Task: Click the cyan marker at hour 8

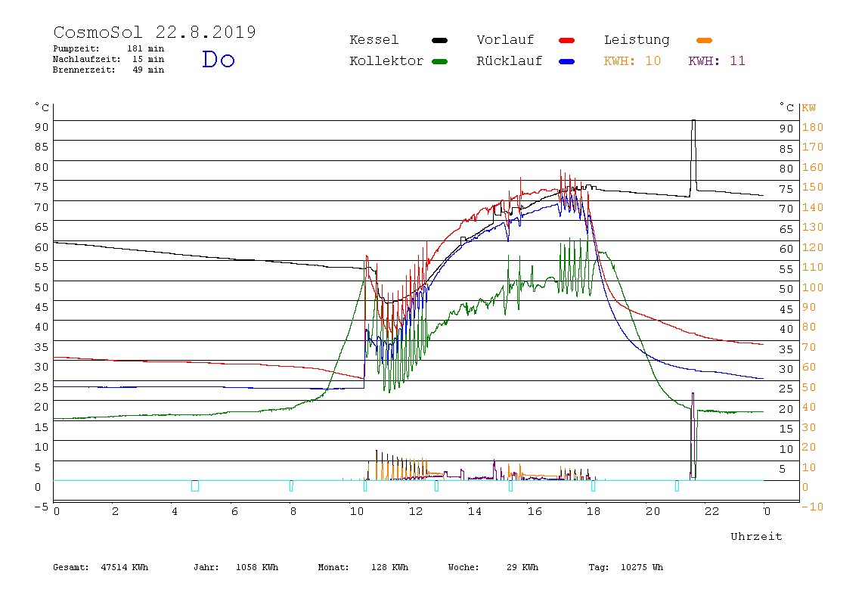Action: point(291,485)
